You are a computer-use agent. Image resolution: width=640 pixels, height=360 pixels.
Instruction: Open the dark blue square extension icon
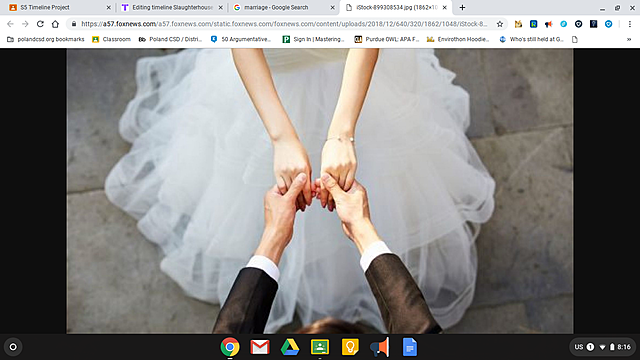593,24
